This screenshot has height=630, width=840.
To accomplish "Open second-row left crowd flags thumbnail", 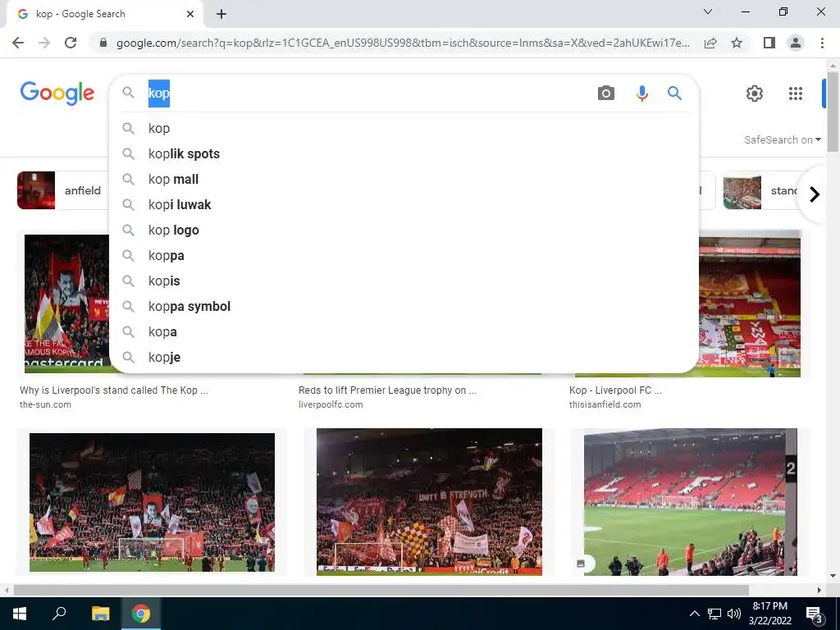I will [152, 503].
